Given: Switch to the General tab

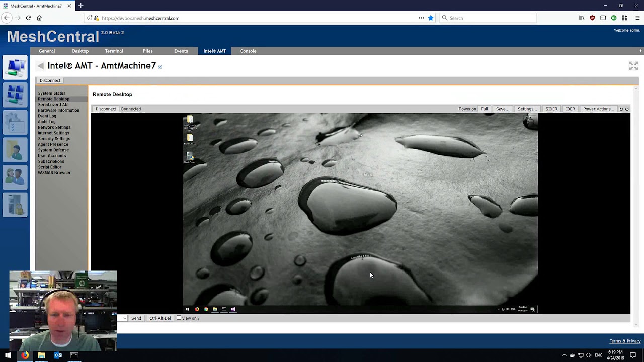Looking at the screenshot, I should (x=47, y=51).
